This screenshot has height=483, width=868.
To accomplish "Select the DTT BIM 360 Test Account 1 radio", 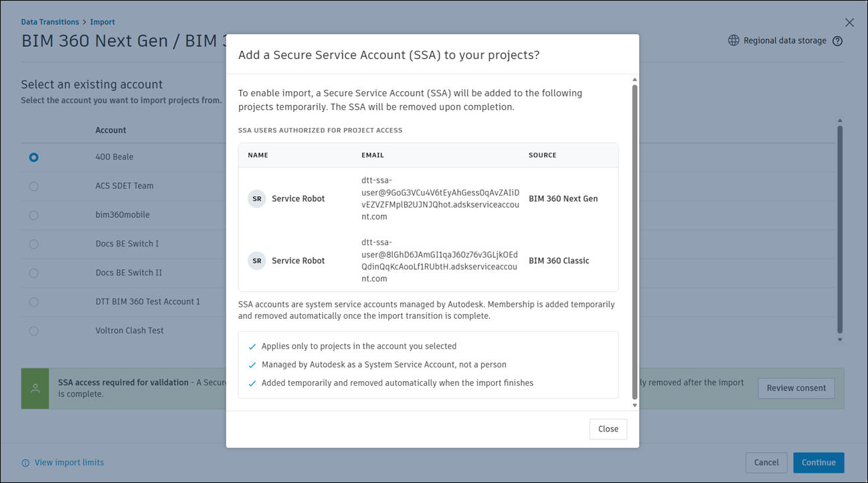I will tap(33, 302).
